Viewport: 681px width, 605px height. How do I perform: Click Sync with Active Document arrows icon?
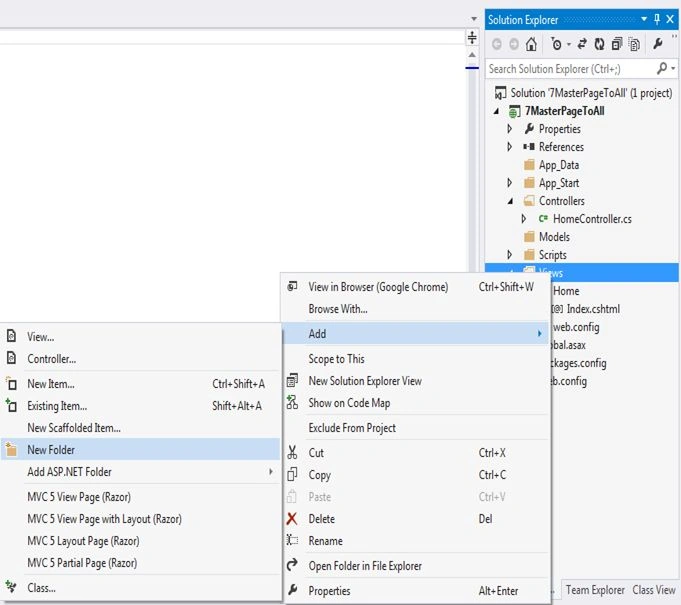(x=582, y=44)
